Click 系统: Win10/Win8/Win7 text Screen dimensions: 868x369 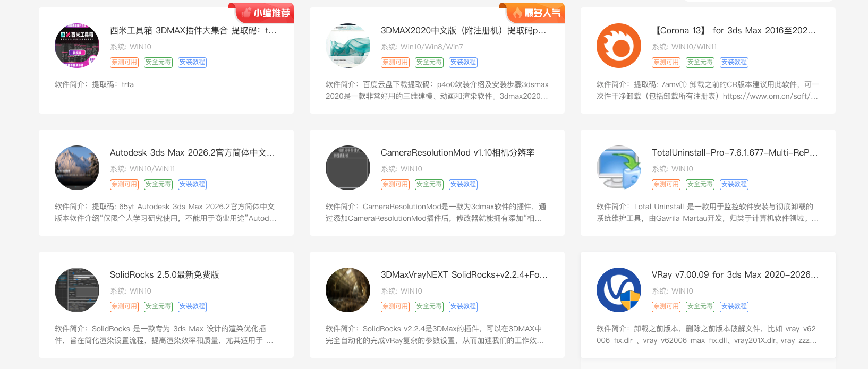coord(422,47)
